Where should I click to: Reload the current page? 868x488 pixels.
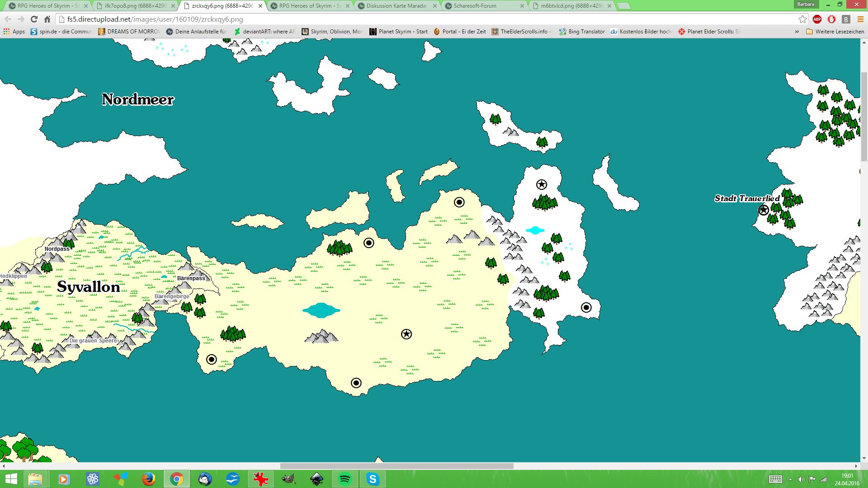tap(34, 19)
